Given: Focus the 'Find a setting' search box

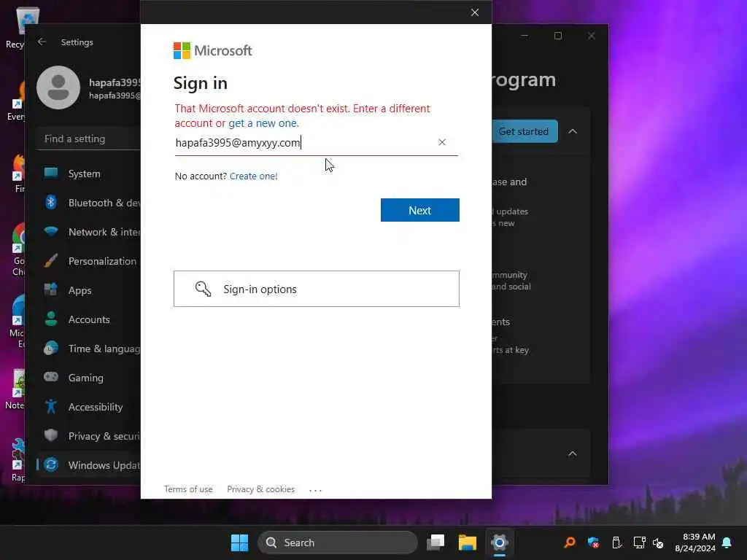Looking at the screenshot, I should [x=88, y=139].
